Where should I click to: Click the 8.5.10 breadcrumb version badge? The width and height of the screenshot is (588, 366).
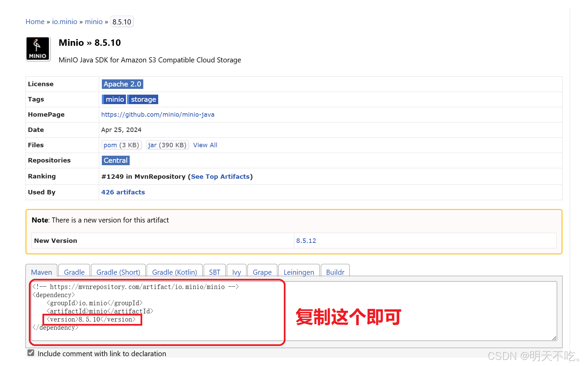pyautogui.click(x=122, y=22)
